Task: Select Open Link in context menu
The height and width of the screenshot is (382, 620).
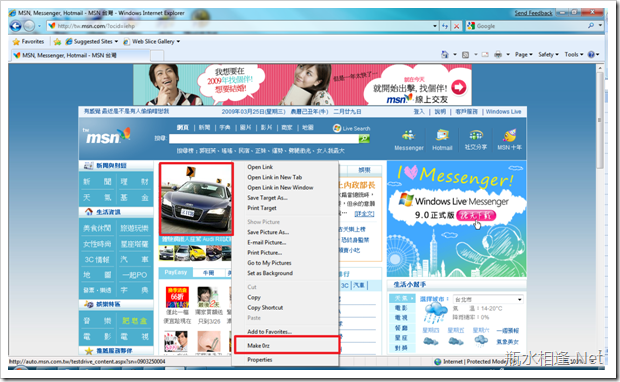Action: coord(260,167)
